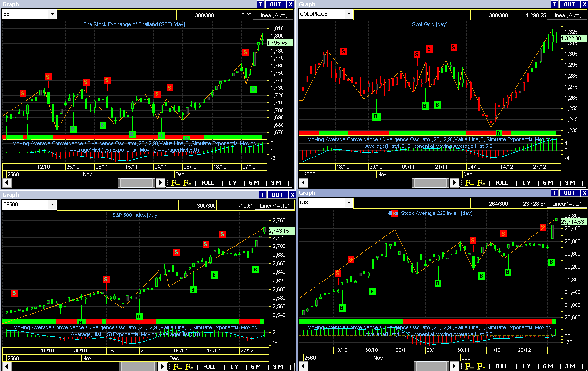
Task: Click the 1,322.30 price label on Gold chart
Action: [x=574, y=38]
